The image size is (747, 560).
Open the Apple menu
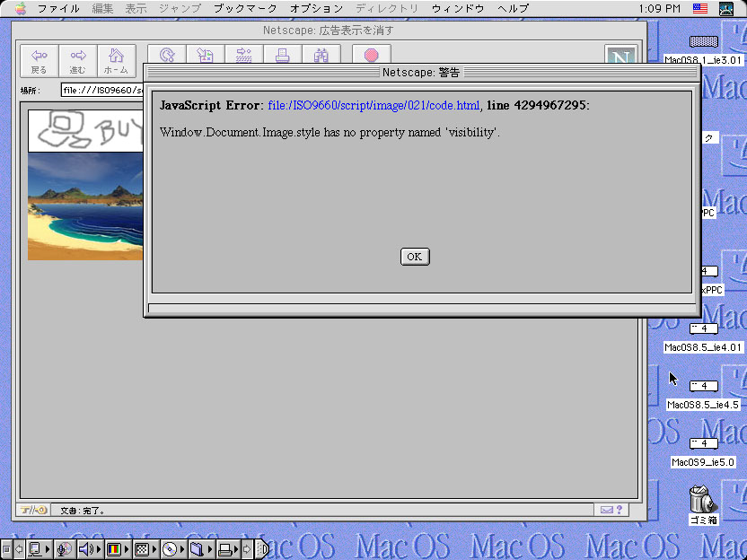[21, 9]
